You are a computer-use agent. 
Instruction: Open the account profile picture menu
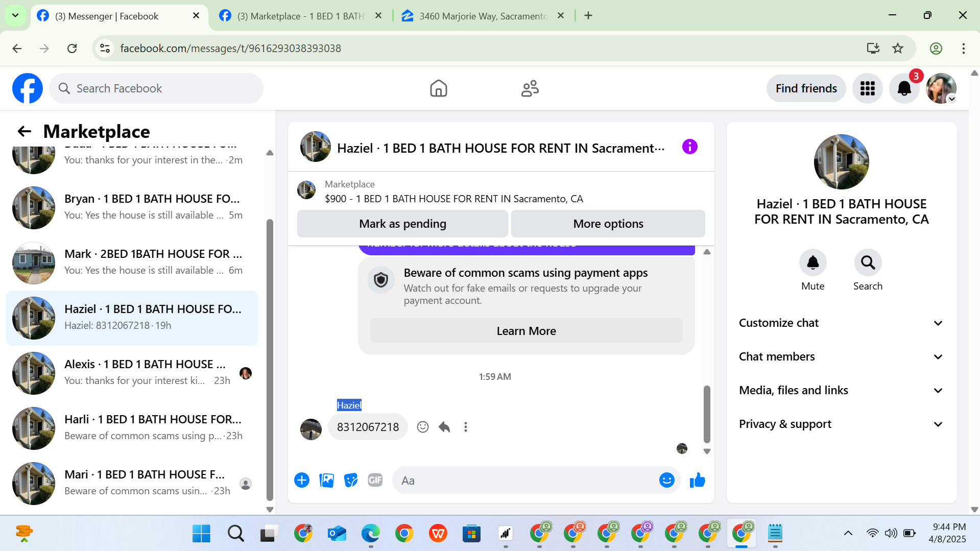coord(941,88)
